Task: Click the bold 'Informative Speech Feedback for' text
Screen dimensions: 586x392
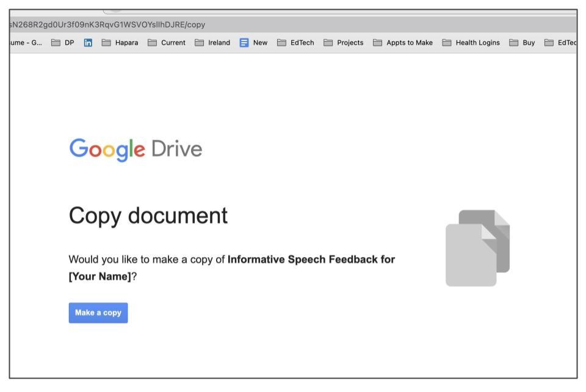Action: tap(311, 260)
